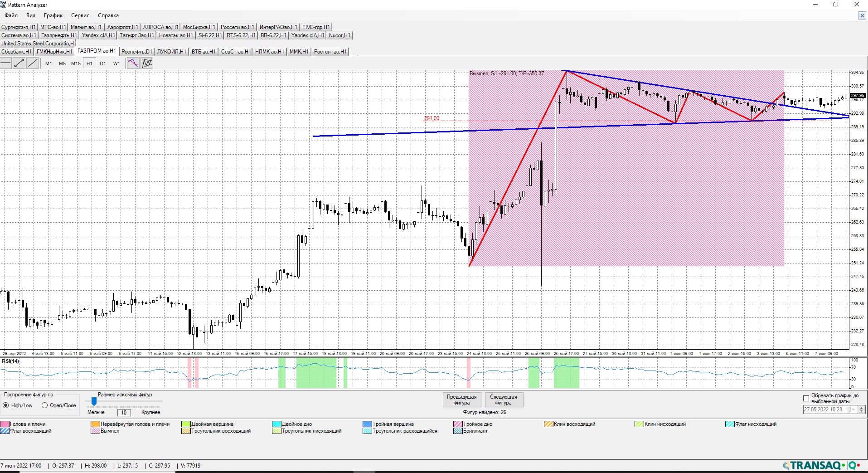Open the Сервис menu

[80, 15]
